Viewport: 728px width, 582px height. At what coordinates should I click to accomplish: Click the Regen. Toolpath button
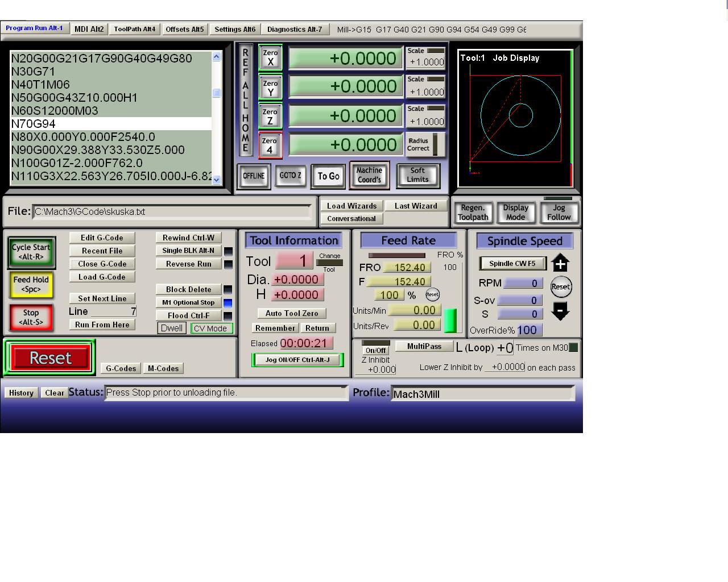click(473, 213)
